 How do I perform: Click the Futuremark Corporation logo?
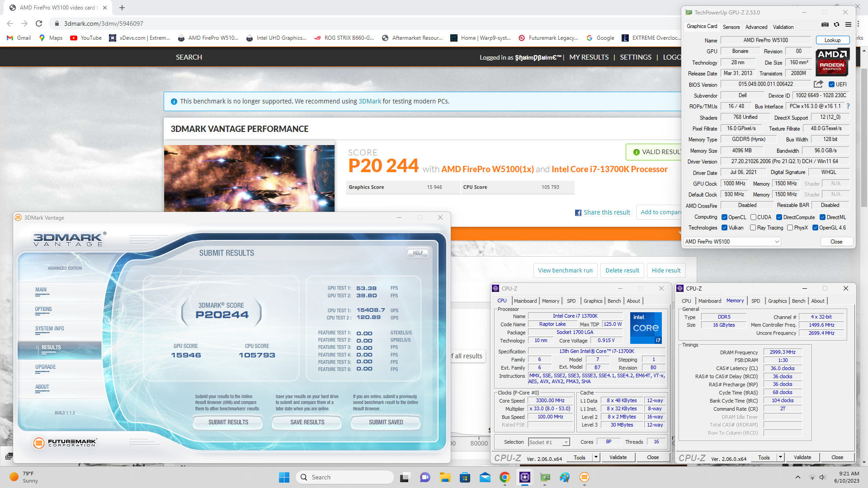[x=65, y=442]
